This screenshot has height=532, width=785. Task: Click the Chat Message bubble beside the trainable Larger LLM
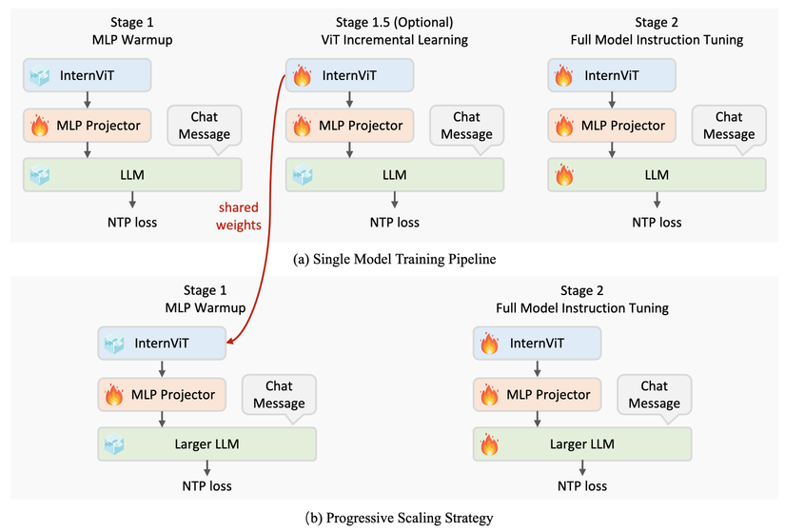click(x=653, y=394)
